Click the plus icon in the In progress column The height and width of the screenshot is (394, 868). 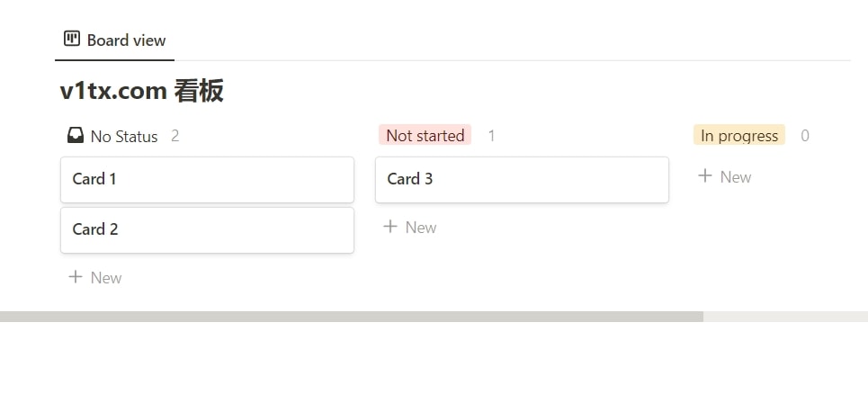tap(704, 176)
